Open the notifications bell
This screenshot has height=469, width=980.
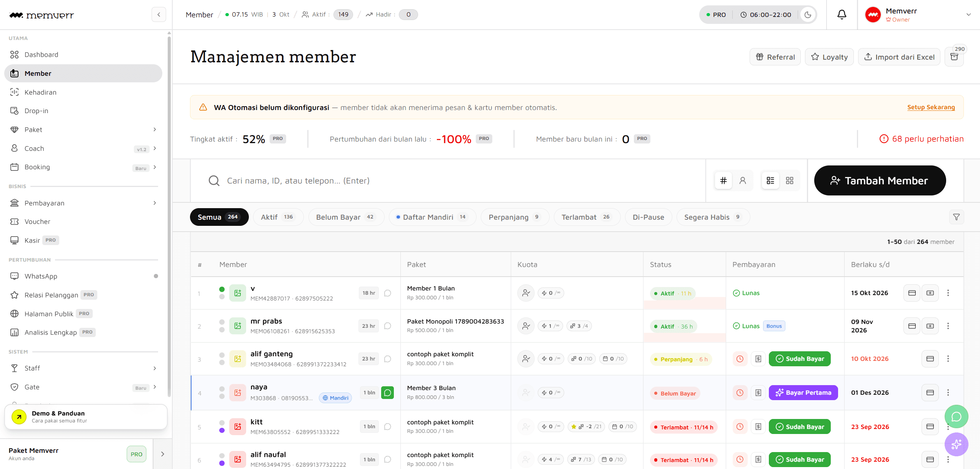tap(842, 15)
